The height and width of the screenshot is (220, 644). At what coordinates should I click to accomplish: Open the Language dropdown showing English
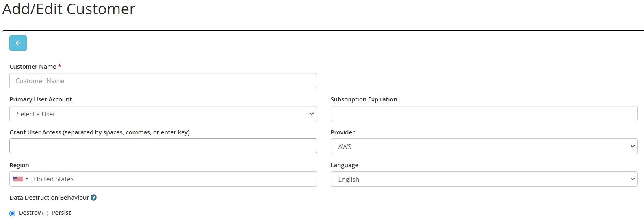click(x=484, y=179)
